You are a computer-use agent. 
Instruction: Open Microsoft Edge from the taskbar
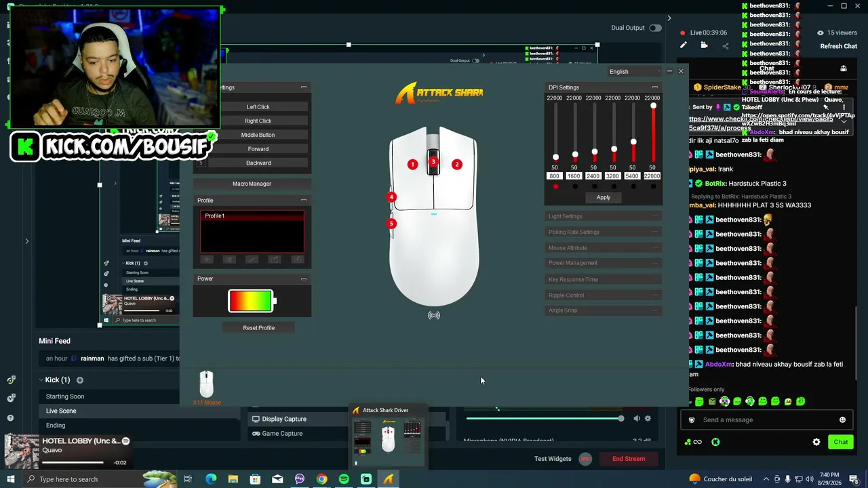(211, 479)
